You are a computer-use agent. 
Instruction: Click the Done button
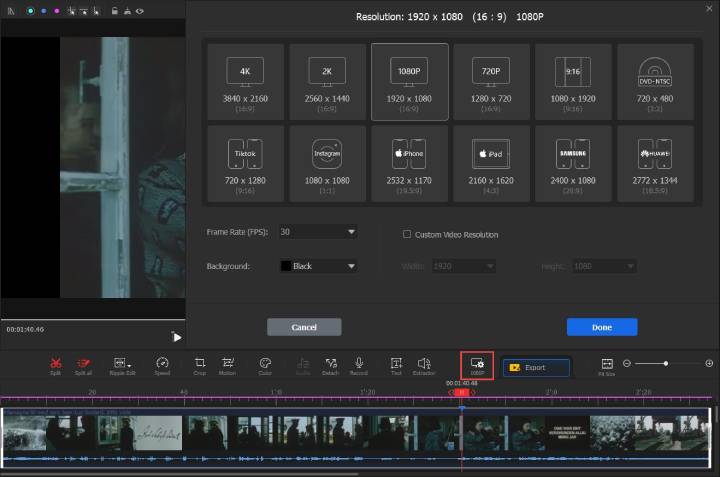pos(601,327)
